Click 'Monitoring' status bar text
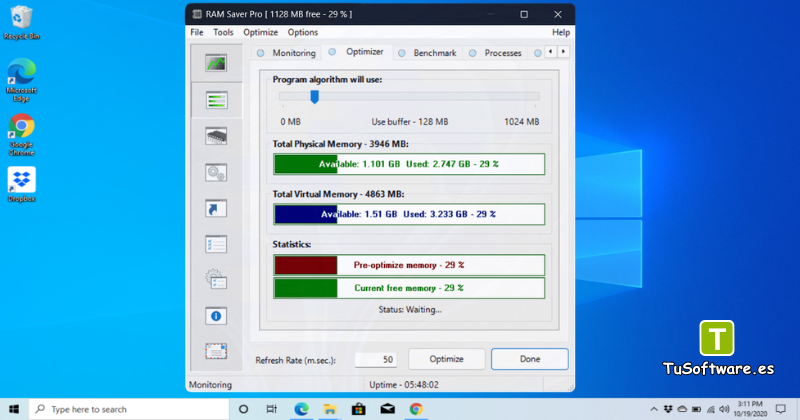 pyautogui.click(x=210, y=385)
